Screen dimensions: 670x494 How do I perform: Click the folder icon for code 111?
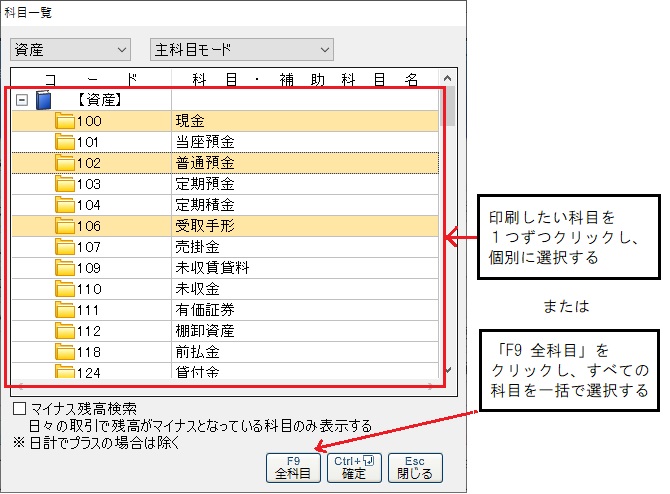pyautogui.click(x=66, y=309)
